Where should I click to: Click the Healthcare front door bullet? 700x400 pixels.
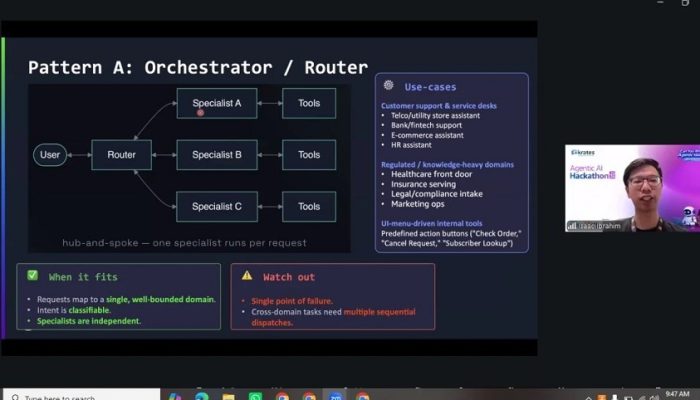(431, 174)
